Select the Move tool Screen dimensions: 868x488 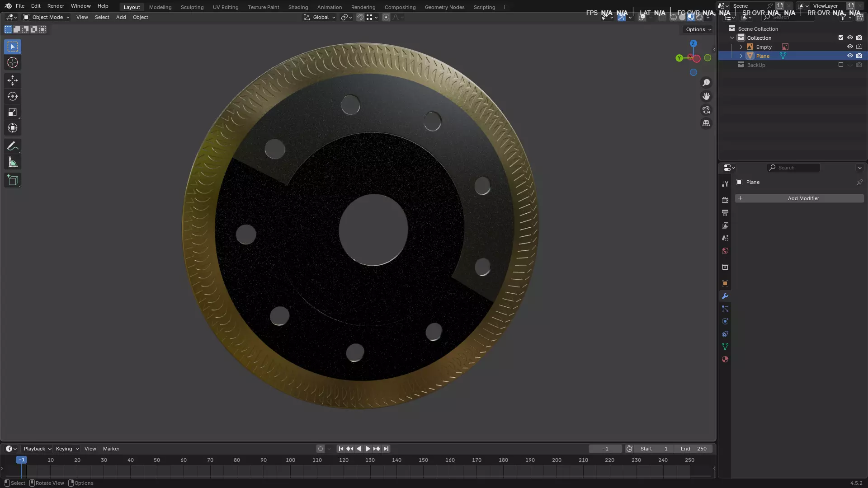coord(13,80)
